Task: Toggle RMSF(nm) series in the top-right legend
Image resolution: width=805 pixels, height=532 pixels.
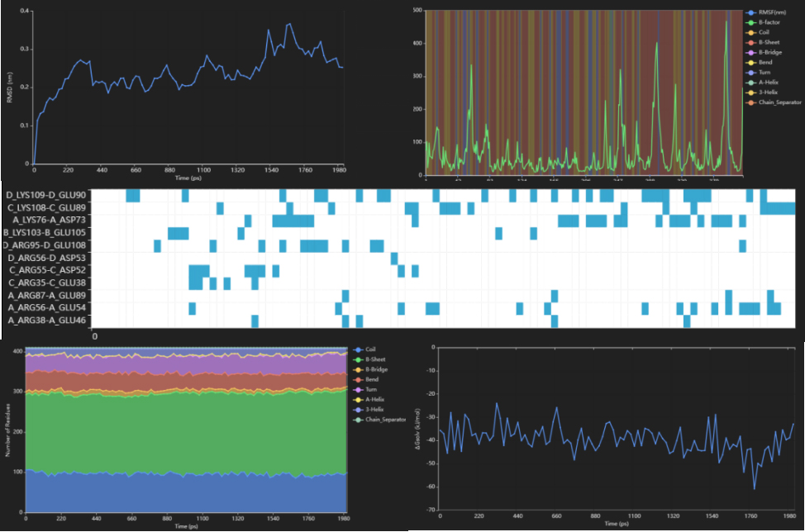Action: point(766,12)
